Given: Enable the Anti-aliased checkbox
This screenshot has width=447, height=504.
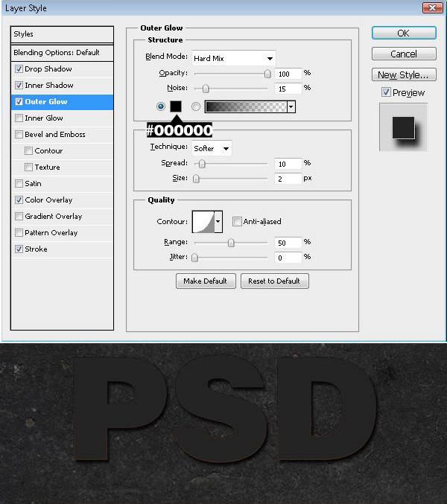Looking at the screenshot, I should click(237, 221).
